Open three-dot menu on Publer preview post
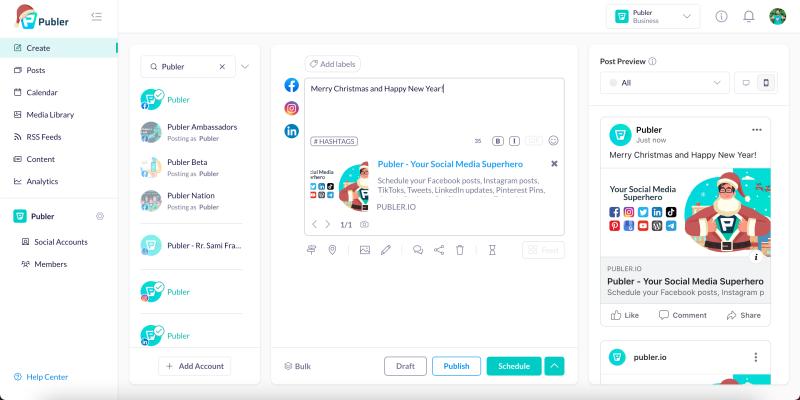Image resolution: width=800 pixels, height=400 pixels. click(x=757, y=130)
